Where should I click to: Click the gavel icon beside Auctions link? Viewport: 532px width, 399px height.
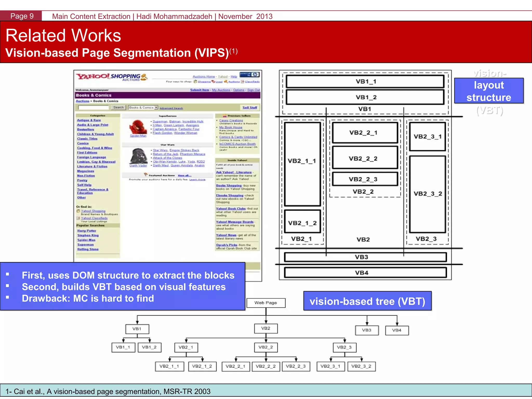pyautogui.click(x=226, y=82)
